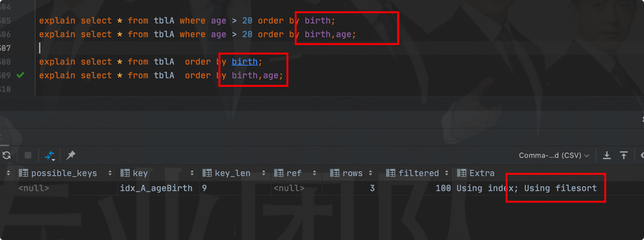This screenshot has width=644, height=240.
Task: Open the Comma-...d (CSV) format dropdown
Action: click(554, 156)
